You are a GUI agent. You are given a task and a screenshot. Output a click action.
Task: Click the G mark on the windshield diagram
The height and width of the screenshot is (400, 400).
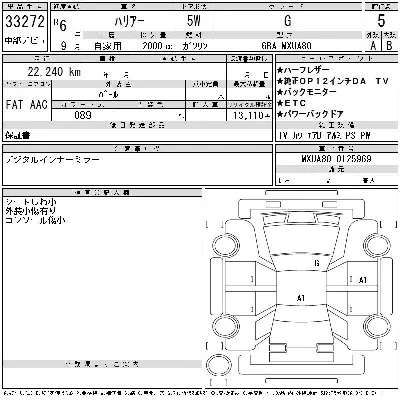[317, 263]
